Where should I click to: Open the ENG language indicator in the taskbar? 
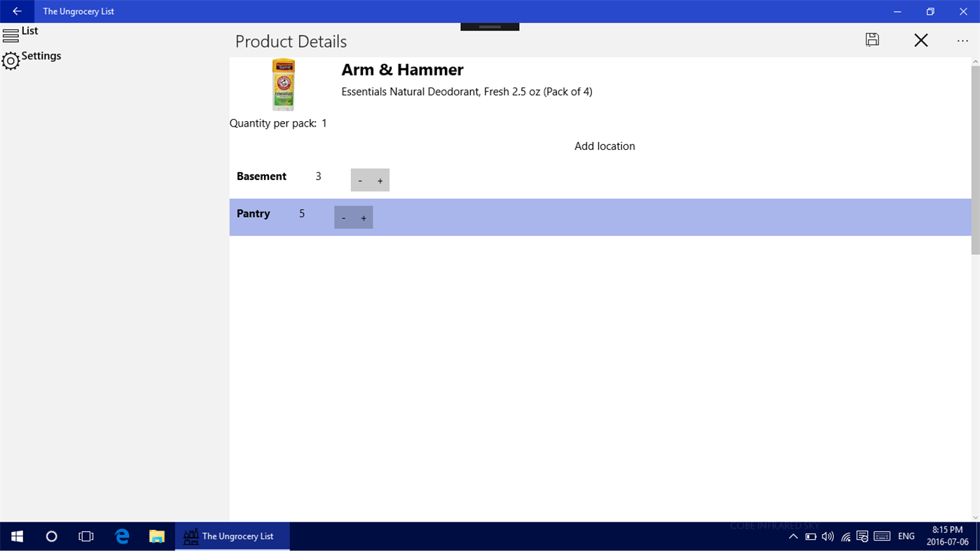pos(906,536)
